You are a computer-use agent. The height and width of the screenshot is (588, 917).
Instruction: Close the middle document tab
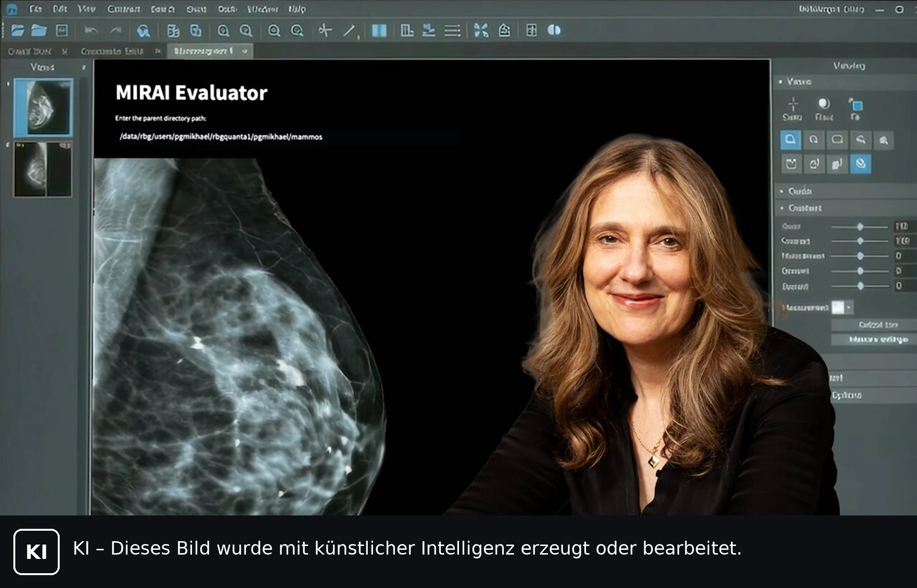point(158,51)
